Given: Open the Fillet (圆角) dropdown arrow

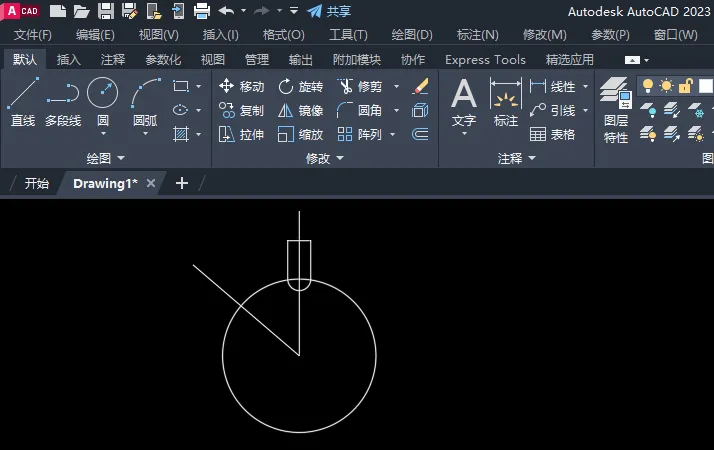Looking at the screenshot, I should tap(396, 110).
